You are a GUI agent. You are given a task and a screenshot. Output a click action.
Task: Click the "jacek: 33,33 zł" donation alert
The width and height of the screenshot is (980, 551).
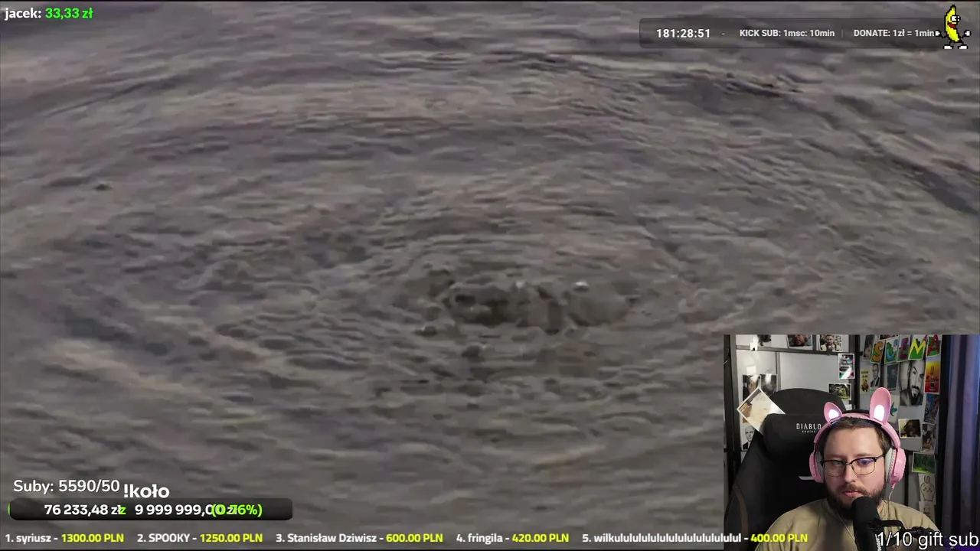coord(48,13)
